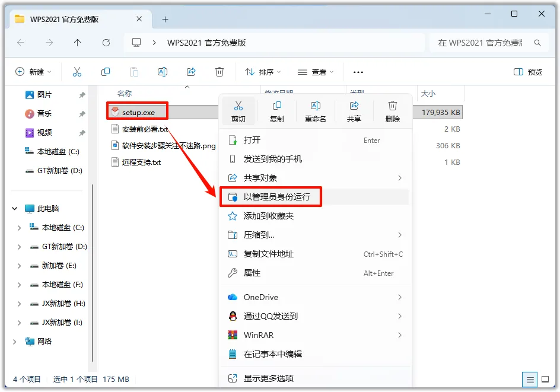Viewport: 560px width, 392px height.
Task: Go forward with the right arrow
Action: pos(49,43)
